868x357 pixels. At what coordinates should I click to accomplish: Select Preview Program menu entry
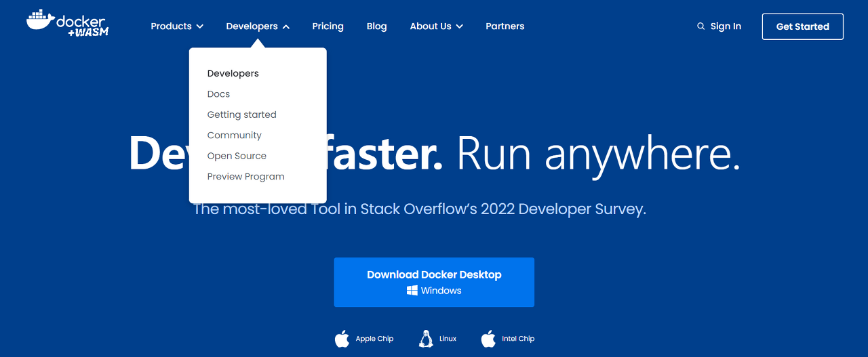(246, 177)
